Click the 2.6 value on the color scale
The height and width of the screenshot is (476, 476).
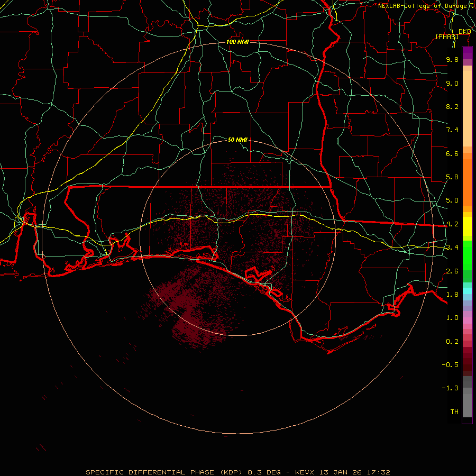coord(452,271)
